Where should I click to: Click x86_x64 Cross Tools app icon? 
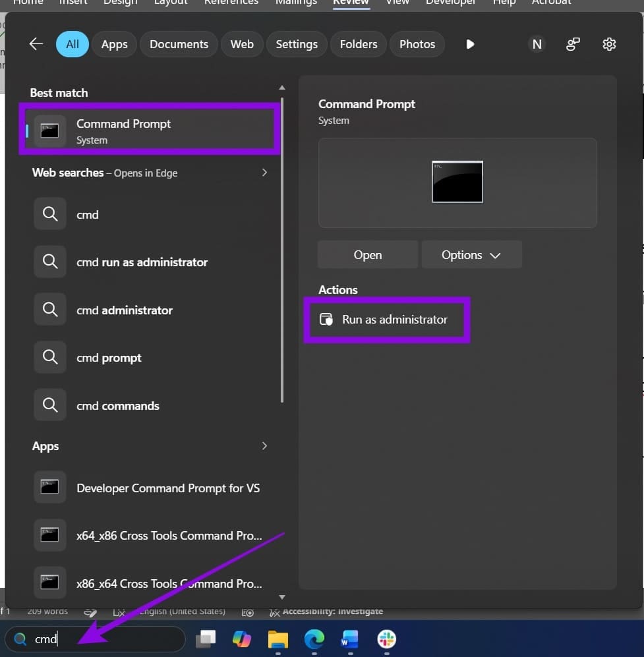(49, 583)
